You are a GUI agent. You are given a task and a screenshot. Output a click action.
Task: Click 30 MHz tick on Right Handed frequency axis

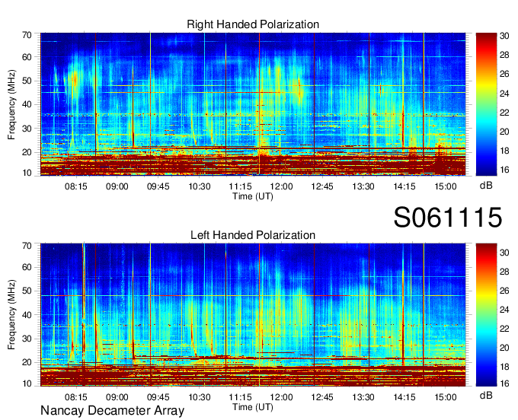click(x=27, y=129)
